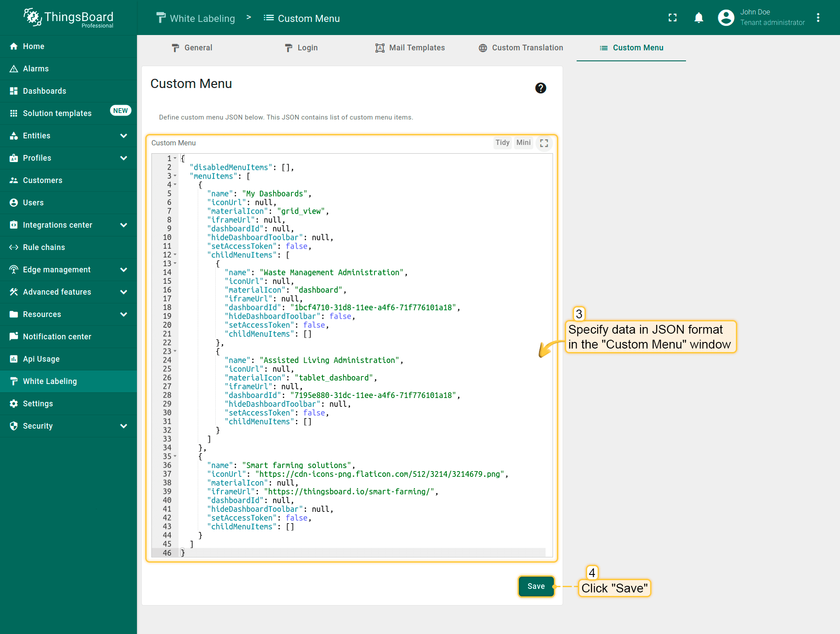The image size is (840, 634).
Task: Expand the Edge management chevron
Action: 124,270
